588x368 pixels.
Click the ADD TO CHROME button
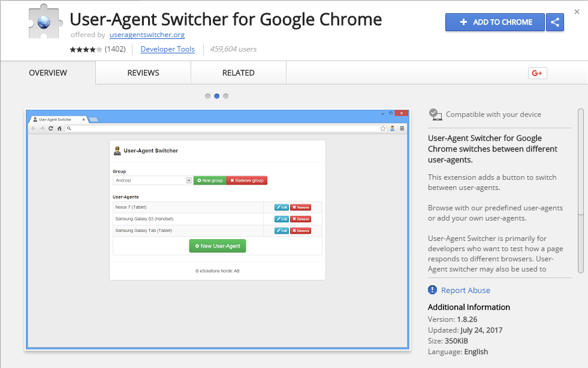(494, 22)
